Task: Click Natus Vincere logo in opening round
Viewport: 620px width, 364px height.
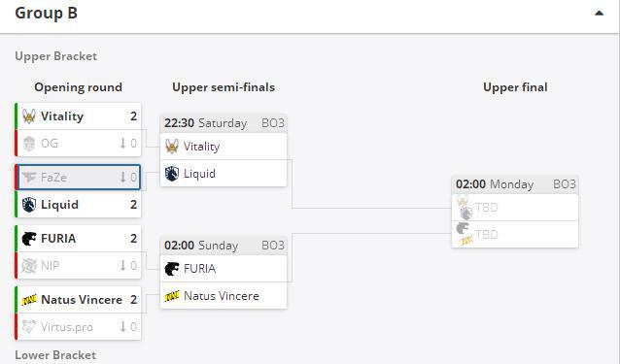Action: click(x=29, y=300)
